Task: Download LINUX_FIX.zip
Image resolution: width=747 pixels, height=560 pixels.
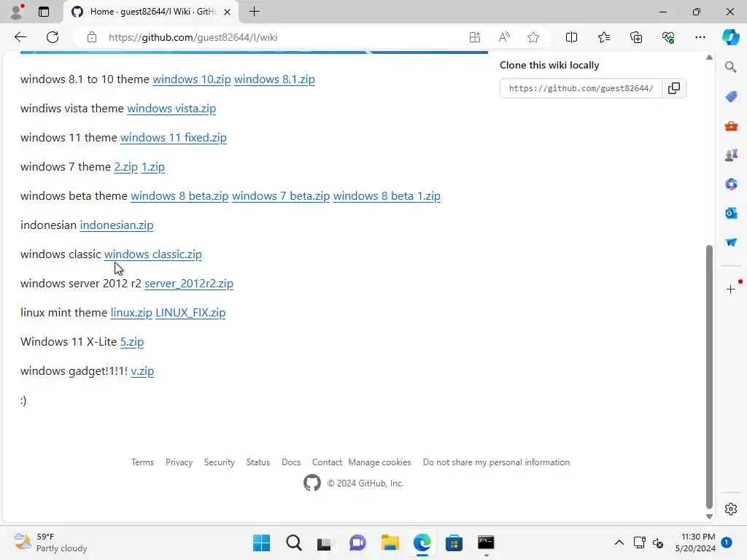Action: click(x=190, y=312)
